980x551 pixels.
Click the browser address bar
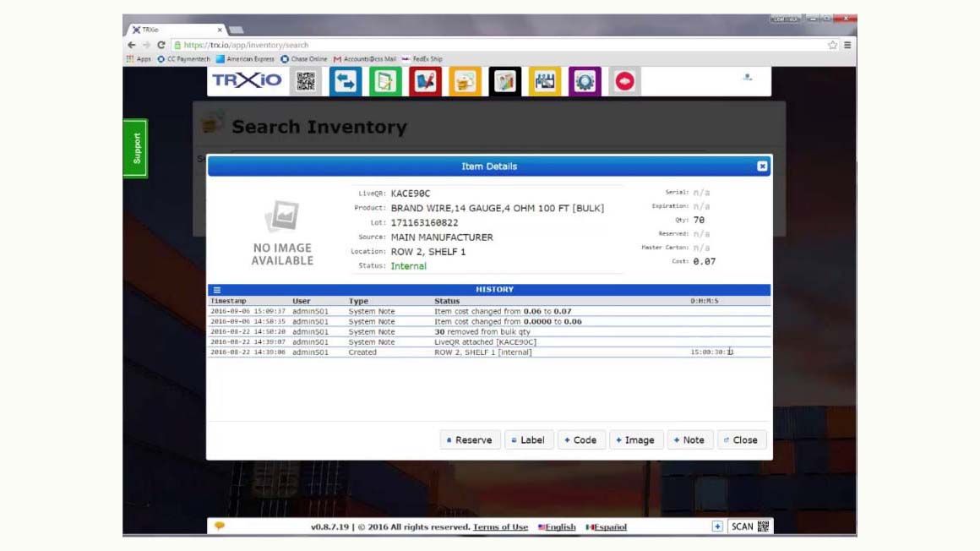[338, 44]
